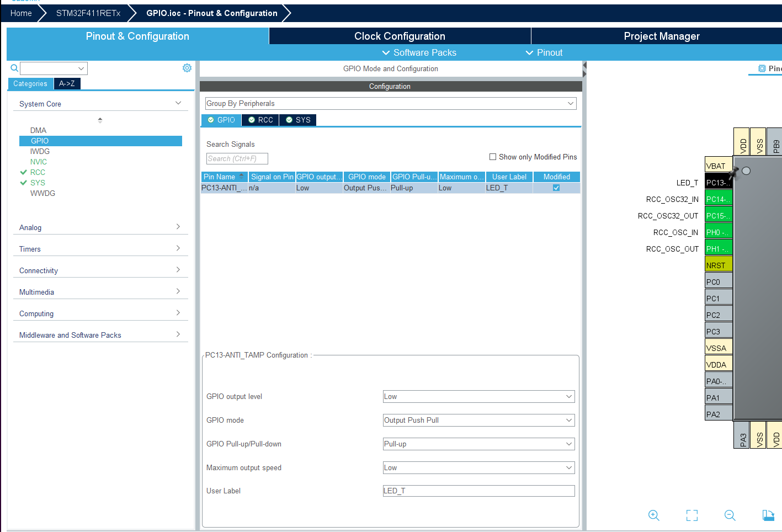
Task: Click the search magnifier icon at top left
Action: tap(14, 68)
